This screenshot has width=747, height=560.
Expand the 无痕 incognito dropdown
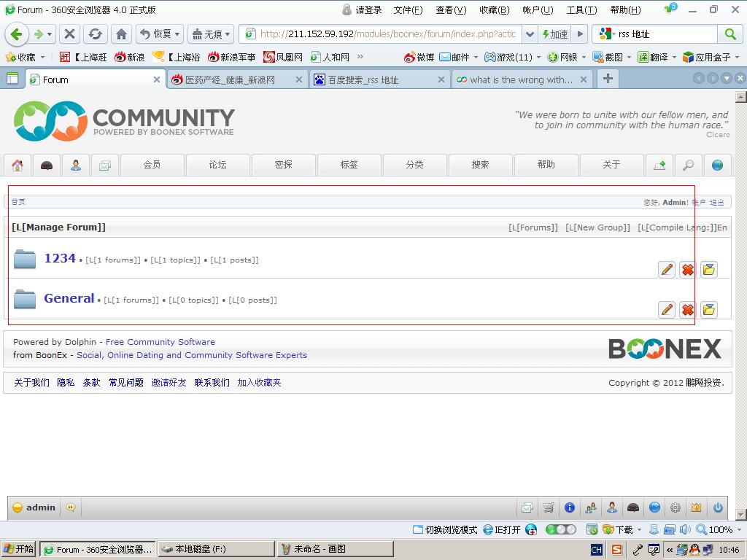point(228,34)
